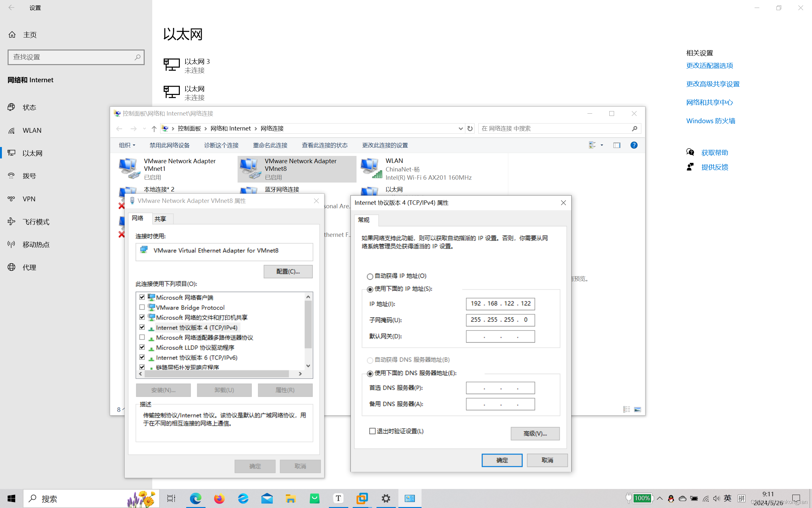The image size is (812, 508).
Task: Select 自动获得 IP 地址(O) radio button
Action: (x=370, y=277)
